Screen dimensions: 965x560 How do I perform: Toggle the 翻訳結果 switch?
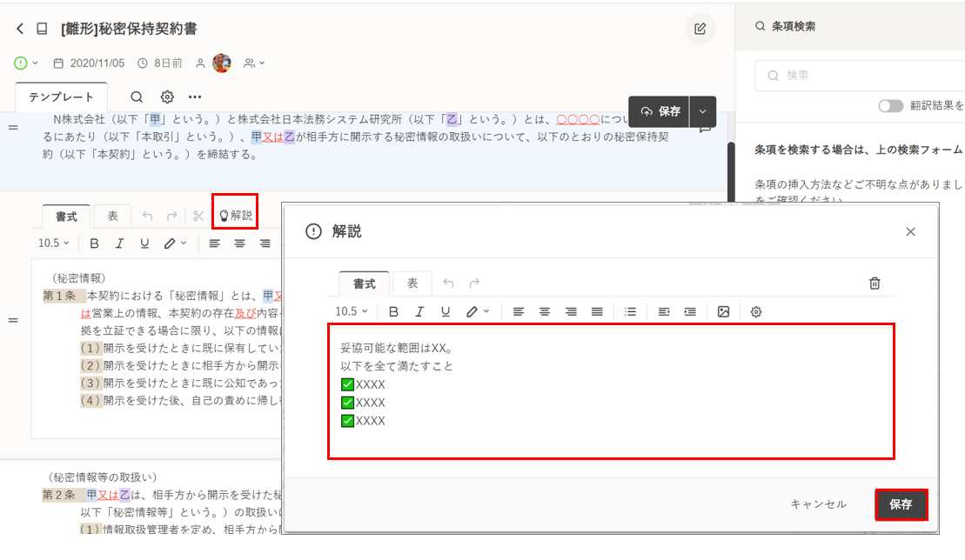pyautogui.click(x=890, y=105)
